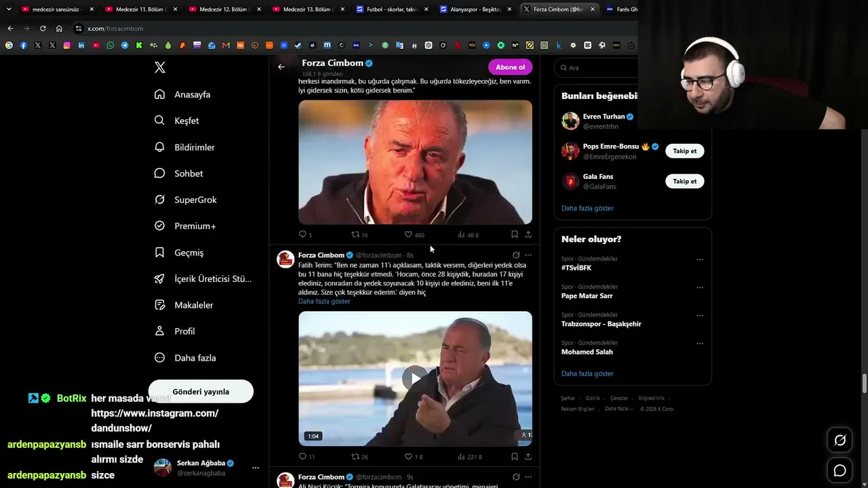Open SuperGrok from sidebar
Image resolution: width=868 pixels, height=488 pixels.
(185, 200)
